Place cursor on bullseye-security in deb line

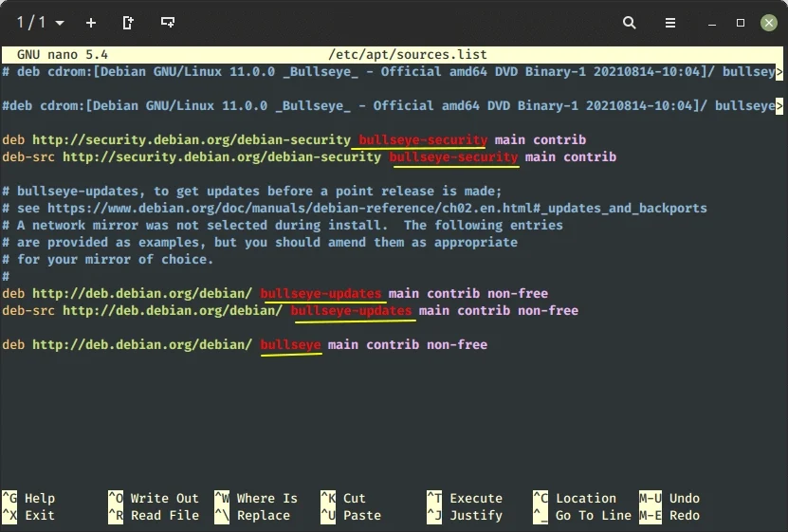423,139
